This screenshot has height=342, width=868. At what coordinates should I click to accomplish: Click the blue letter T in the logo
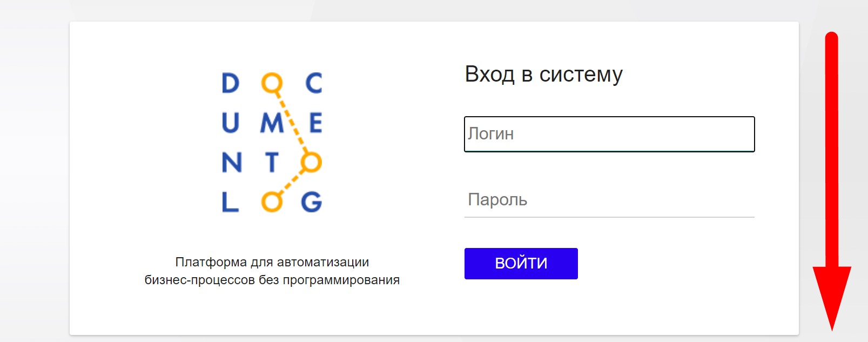click(272, 162)
